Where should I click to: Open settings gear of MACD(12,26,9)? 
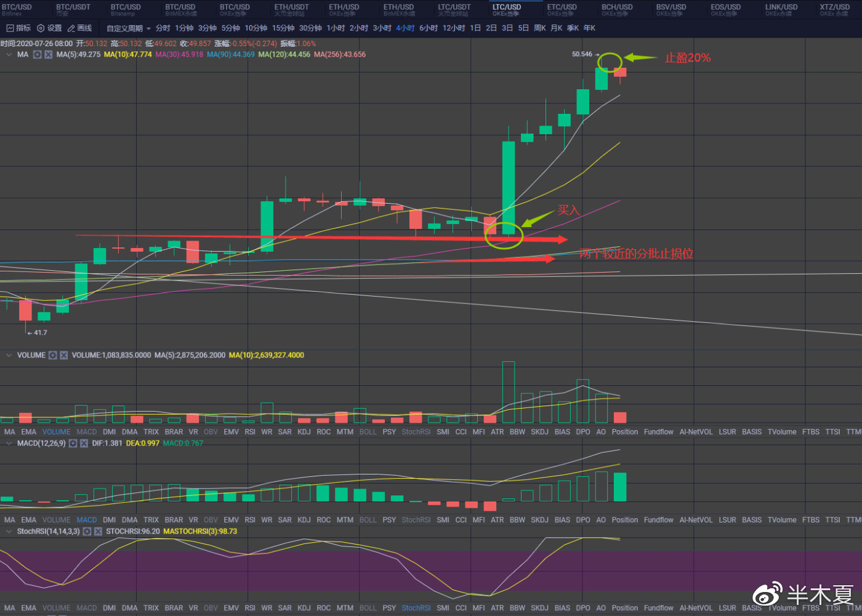(x=73, y=443)
